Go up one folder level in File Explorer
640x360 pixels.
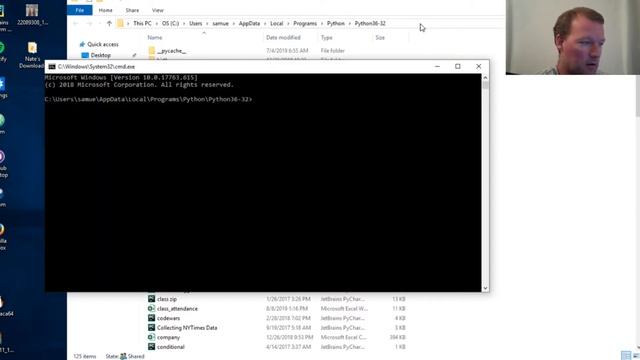pyautogui.click(x=109, y=24)
